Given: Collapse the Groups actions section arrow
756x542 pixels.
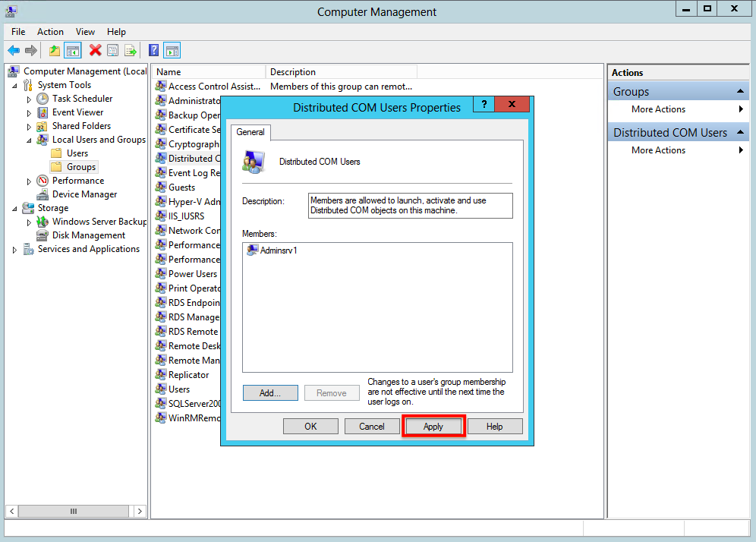Looking at the screenshot, I should [740, 91].
